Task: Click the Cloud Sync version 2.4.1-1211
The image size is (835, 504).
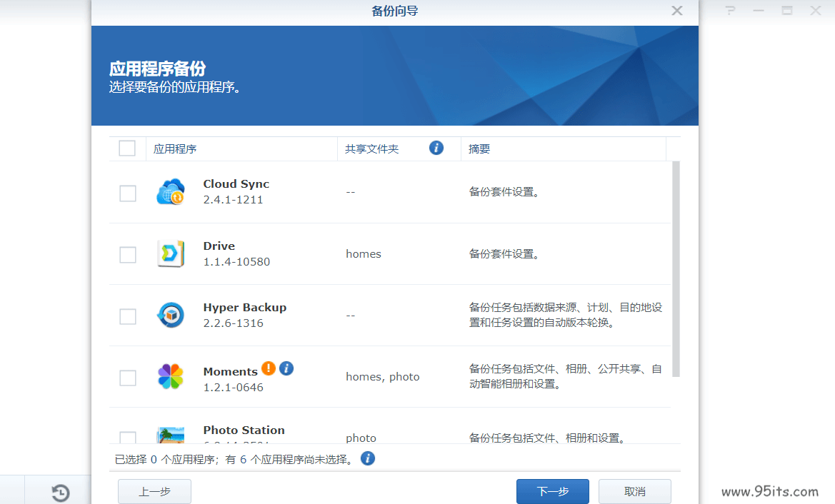Action: [233, 200]
